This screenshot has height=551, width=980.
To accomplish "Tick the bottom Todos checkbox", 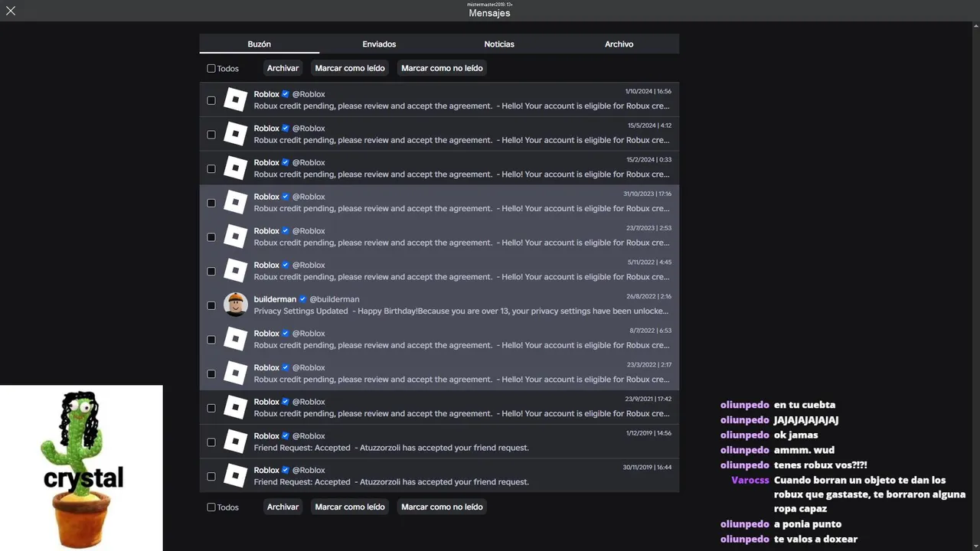I will coord(211,507).
